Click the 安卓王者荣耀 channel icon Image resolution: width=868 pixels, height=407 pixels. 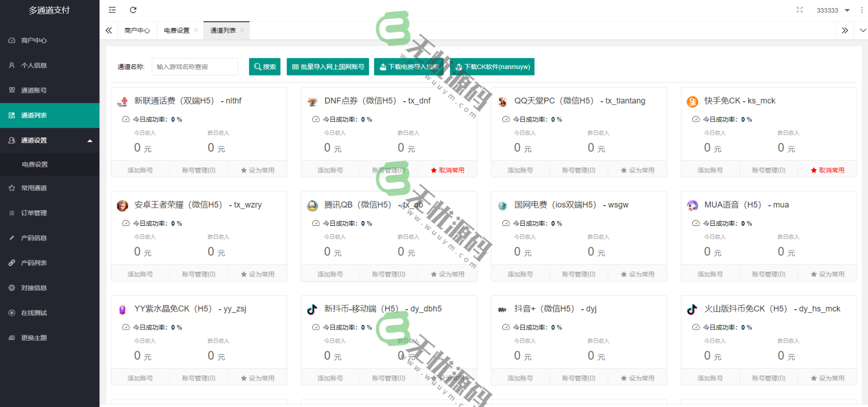click(x=122, y=206)
